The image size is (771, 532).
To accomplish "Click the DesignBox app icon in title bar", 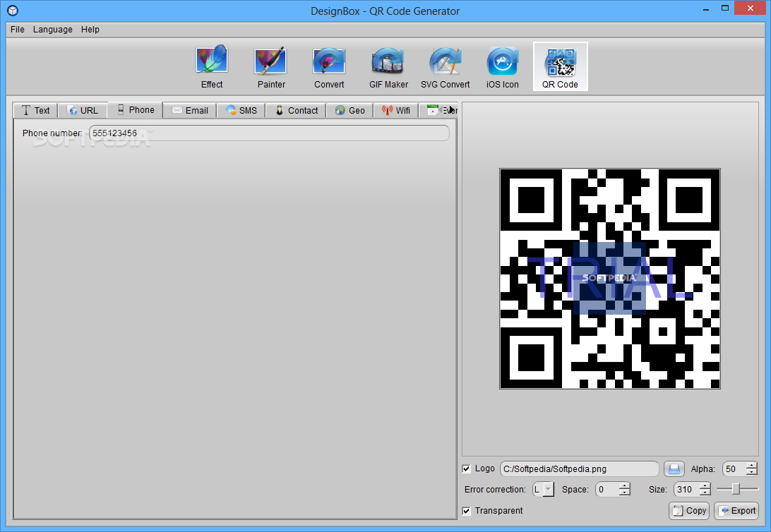I will click(13, 11).
